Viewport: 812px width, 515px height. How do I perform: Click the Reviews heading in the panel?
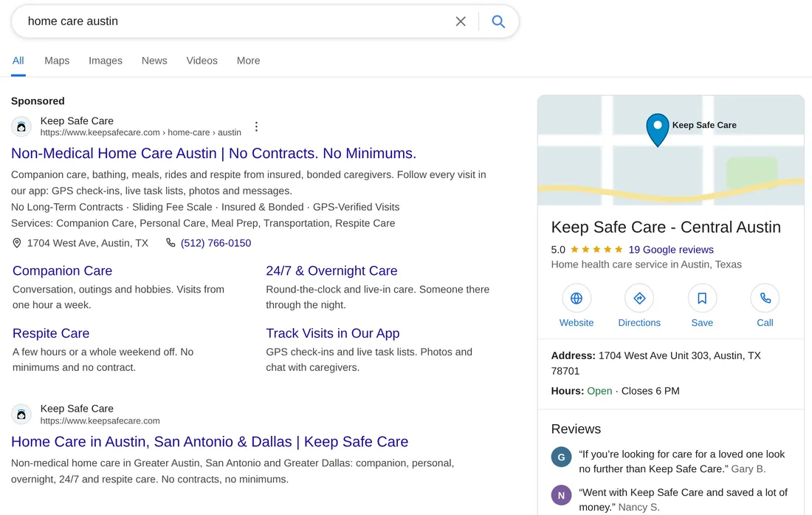pyautogui.click(x=576, y=429)
